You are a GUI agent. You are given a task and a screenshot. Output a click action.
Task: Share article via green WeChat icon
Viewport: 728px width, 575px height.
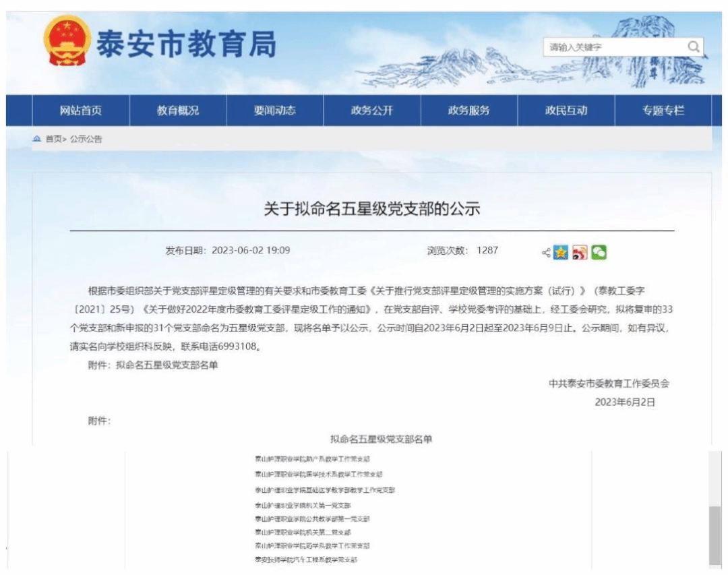pos(599,252)
